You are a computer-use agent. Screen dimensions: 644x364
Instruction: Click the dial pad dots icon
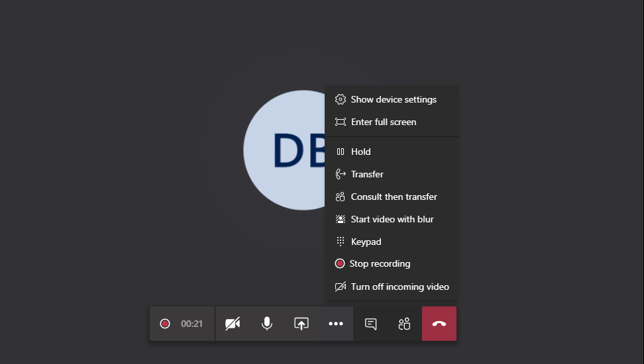(341, 242)
